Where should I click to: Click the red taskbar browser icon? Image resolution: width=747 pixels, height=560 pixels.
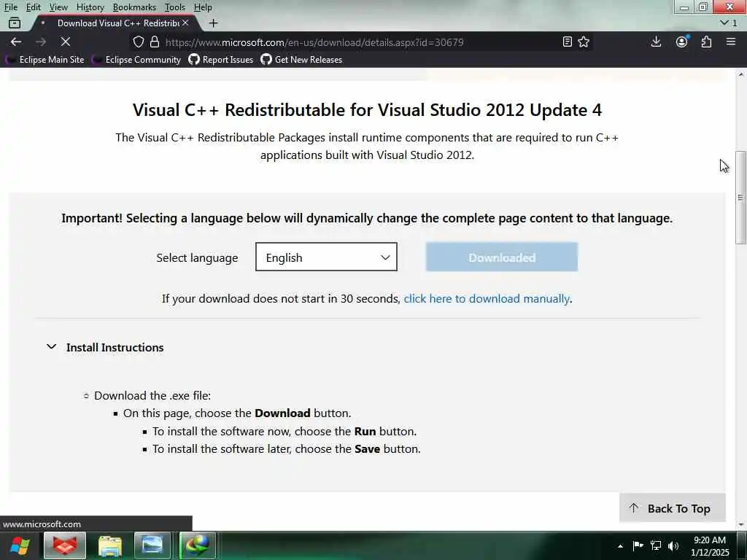coord(65,545)
